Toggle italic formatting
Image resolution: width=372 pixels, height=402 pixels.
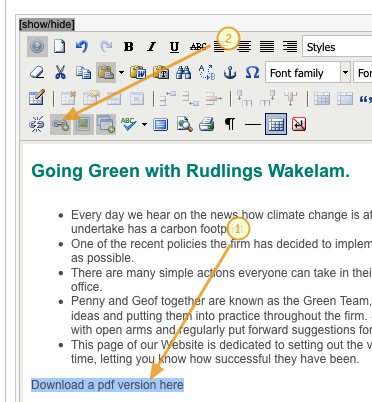(152, 47)
